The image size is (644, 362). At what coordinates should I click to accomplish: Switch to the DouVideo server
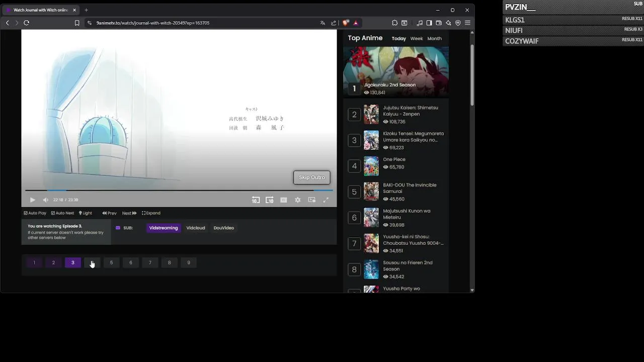pyautogui.click(x=224, y=228)
